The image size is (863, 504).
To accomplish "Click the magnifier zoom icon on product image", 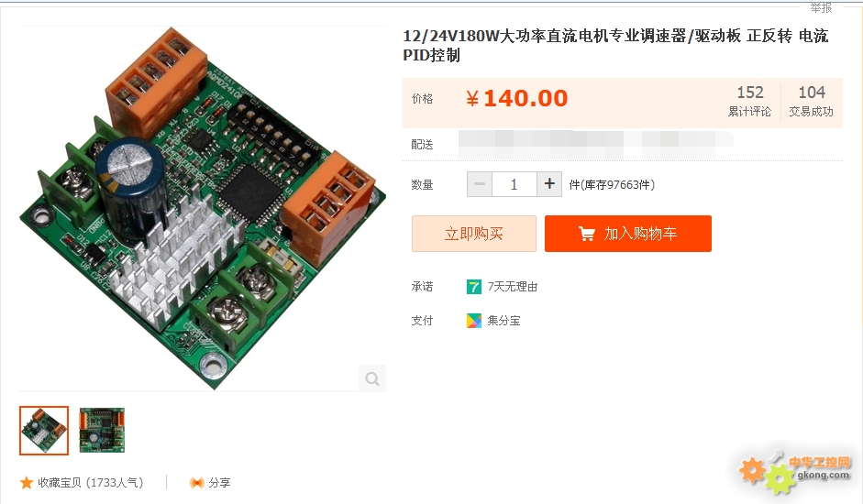I will coord(372,378).
